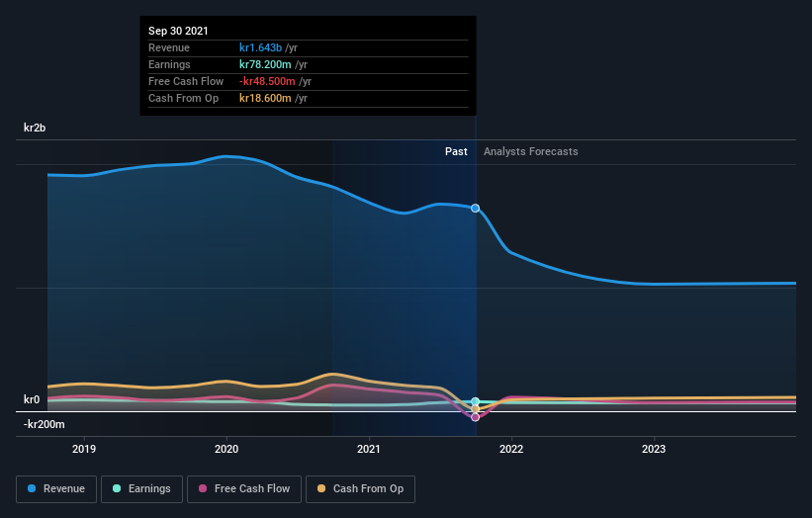Click the 2021 x-axis label
The image size is (812, 518).
click(x=369, y=449)
